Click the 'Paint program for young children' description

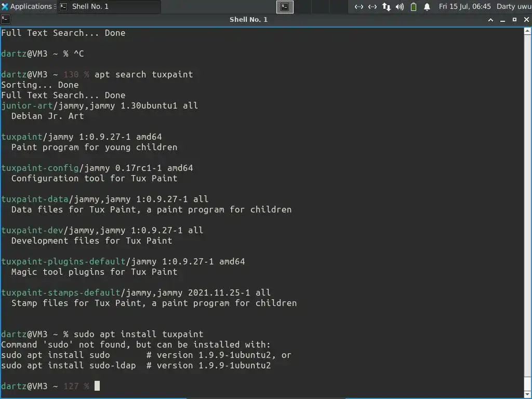click(x=95, y=147)
